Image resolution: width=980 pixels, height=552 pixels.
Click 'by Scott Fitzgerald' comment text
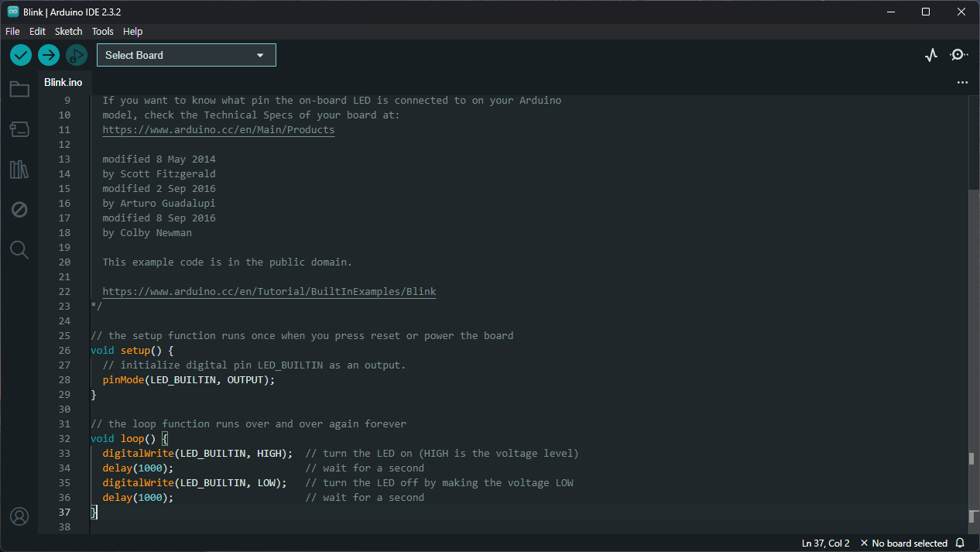coord(159,174)
